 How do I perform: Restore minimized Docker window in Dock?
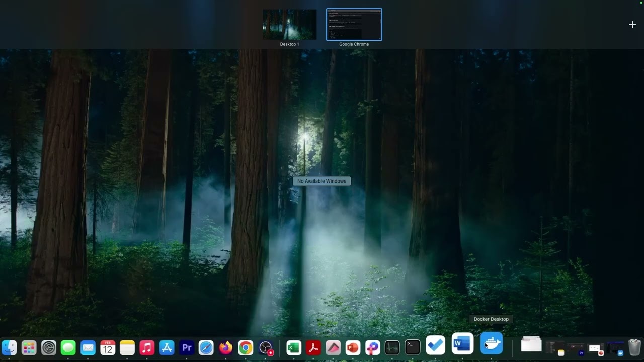[615, 348]
